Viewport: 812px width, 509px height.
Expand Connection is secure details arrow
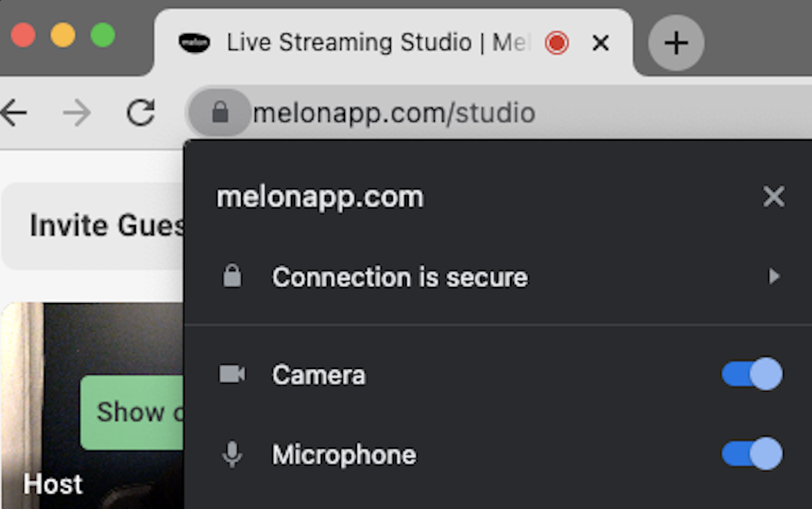tap(774, 276)
